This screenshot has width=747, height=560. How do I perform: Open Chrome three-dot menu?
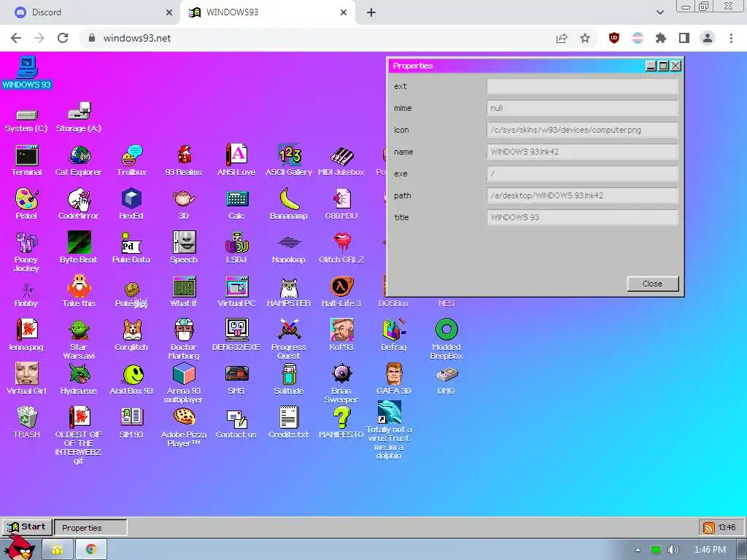pos(731,38)
